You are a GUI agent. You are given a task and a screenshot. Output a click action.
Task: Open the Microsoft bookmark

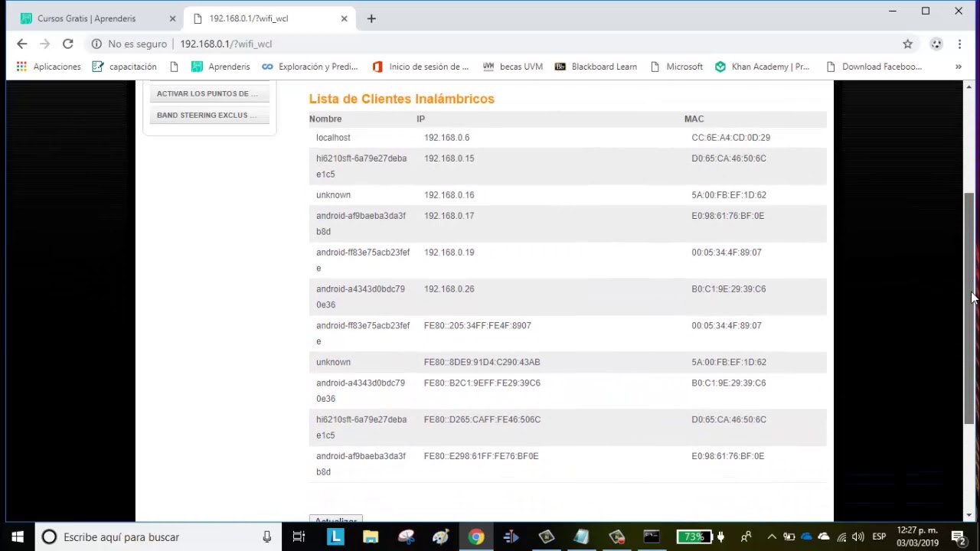coord(676,67)
